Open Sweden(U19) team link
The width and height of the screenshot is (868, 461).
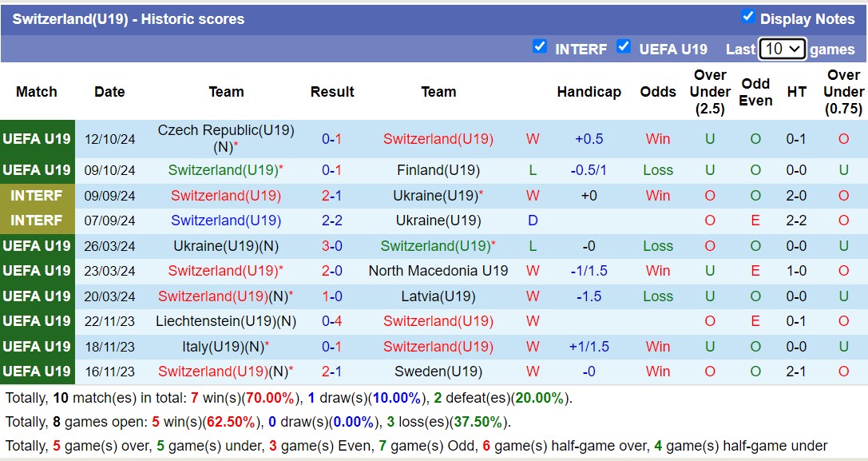pyautogui.click(x=438, y=372)
